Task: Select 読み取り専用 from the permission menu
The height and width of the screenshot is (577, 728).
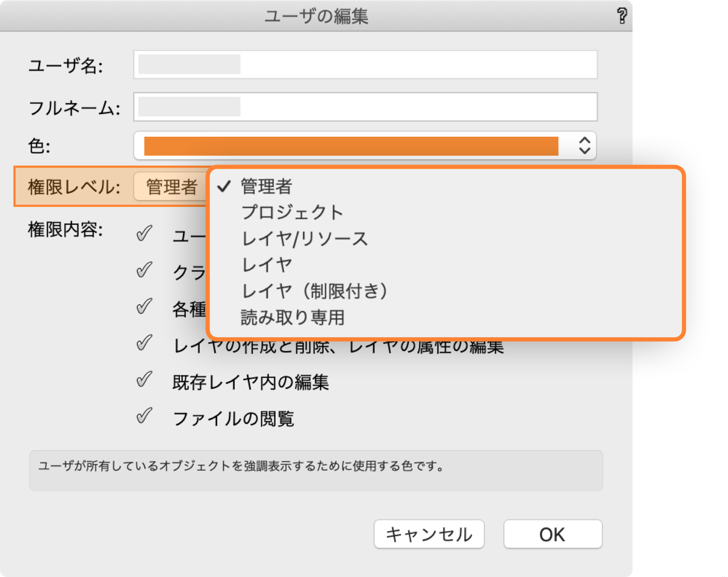Action: coord(293,317)
